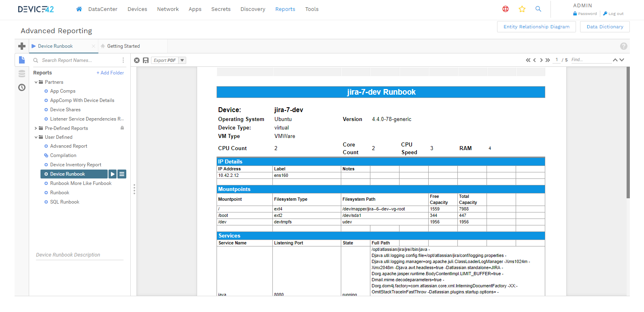Go to next report page
The height and width of the screenshot is (312, 644).
tap(541, 60)
